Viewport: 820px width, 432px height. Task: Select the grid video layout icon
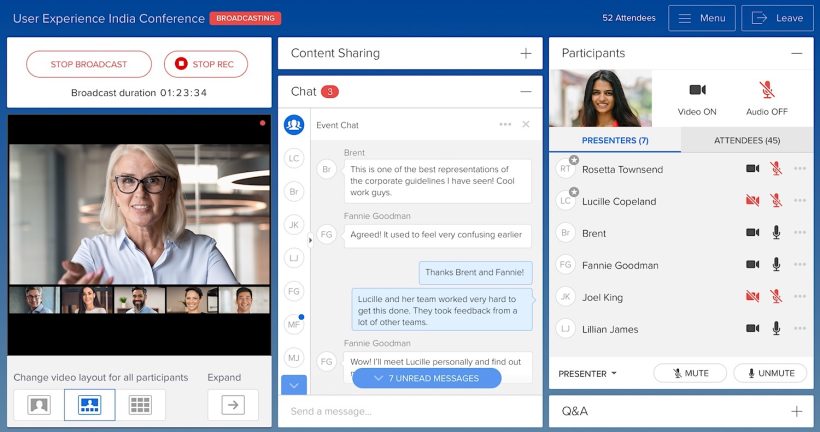point(140,405)
